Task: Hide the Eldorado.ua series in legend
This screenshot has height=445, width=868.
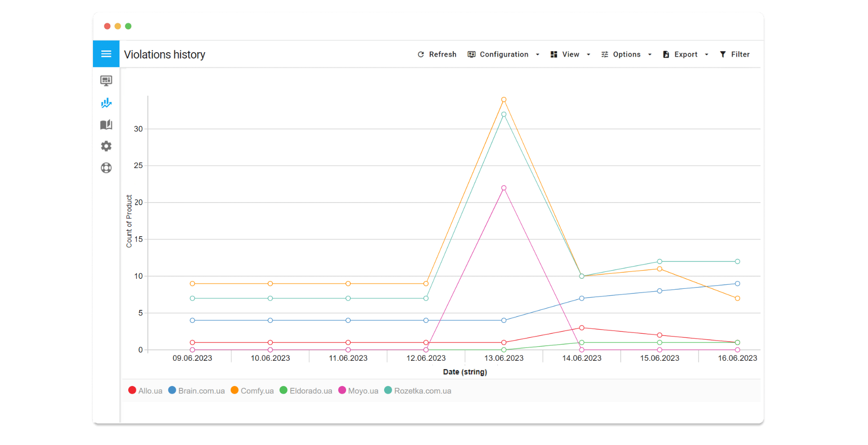Action: [x=306, y=391]
